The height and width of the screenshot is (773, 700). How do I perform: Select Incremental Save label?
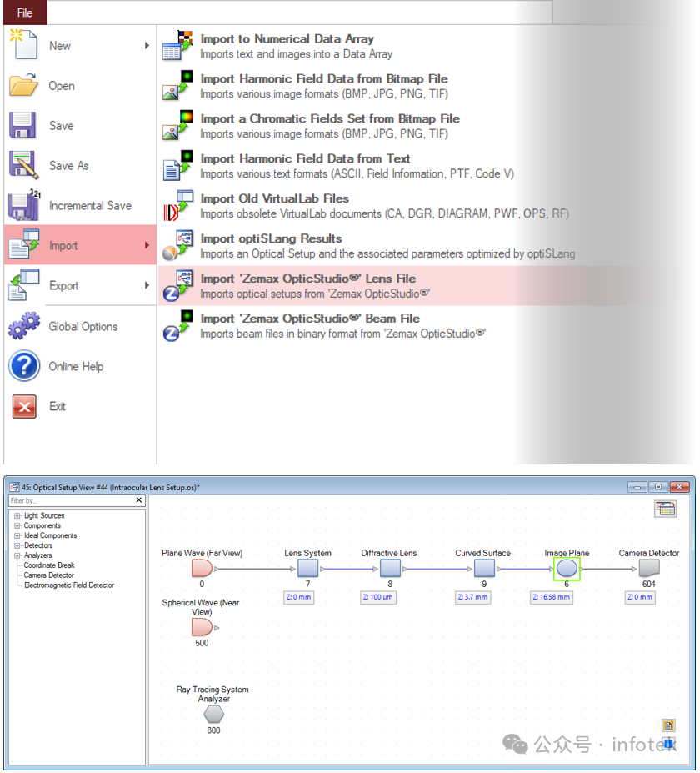point(90,206)
